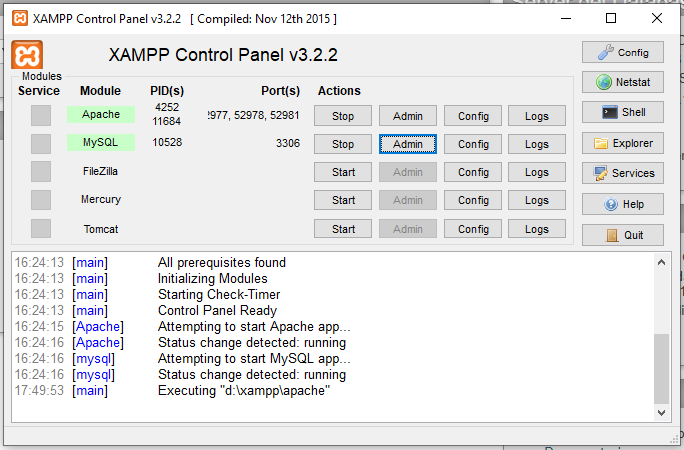
Task: Toggle the Apache service checkbox
Action: [x=40, y=115]
